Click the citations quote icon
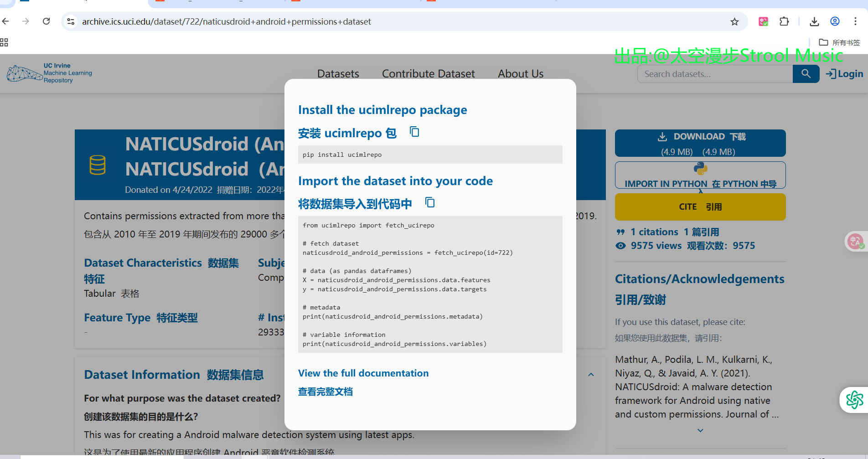868x459 pixels. pyautogui.click(x=620, y=232)
